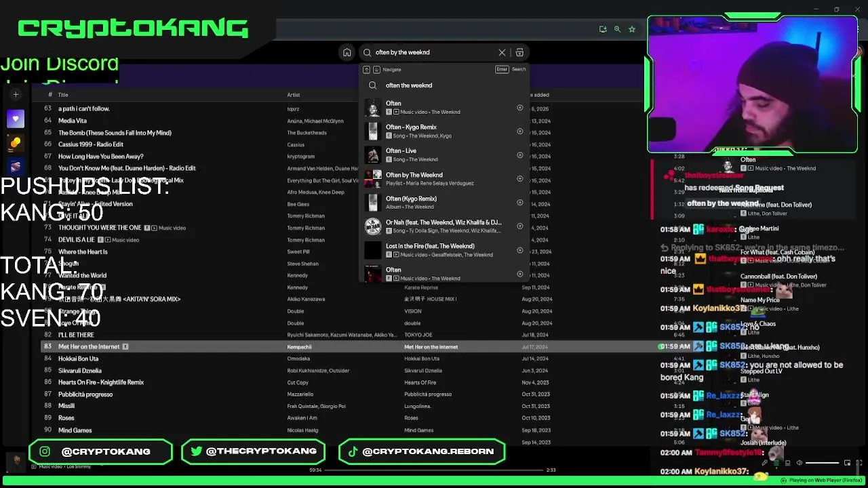This screenshot has height=488, width=868.
Task: Click the '#' column header
Action: pos(50,95)
